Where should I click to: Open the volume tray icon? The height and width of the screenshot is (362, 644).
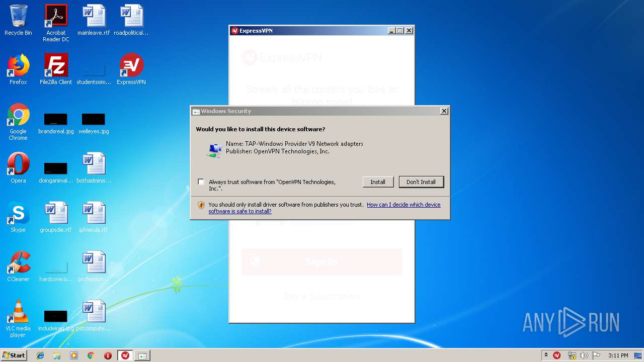[584, 355]
